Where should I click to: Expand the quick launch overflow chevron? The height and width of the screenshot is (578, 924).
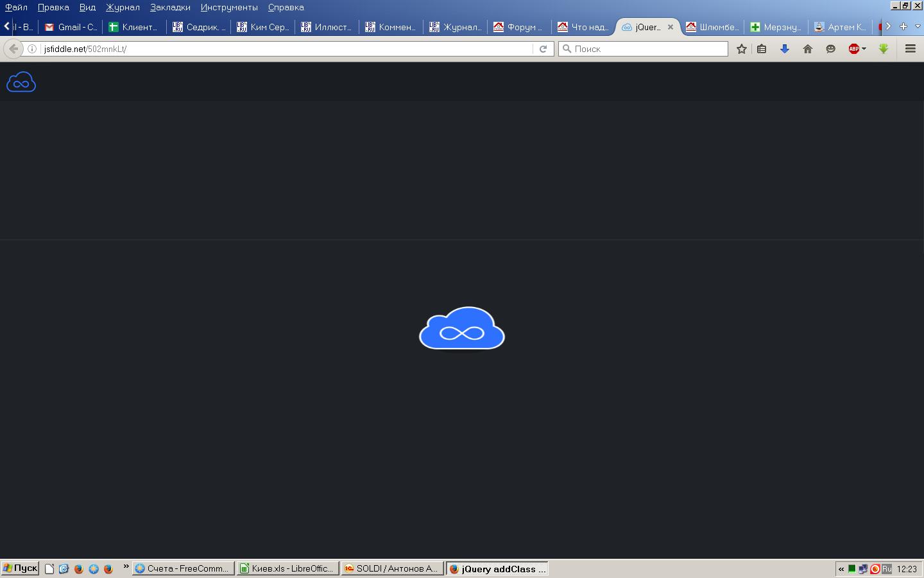pos(126,566)
